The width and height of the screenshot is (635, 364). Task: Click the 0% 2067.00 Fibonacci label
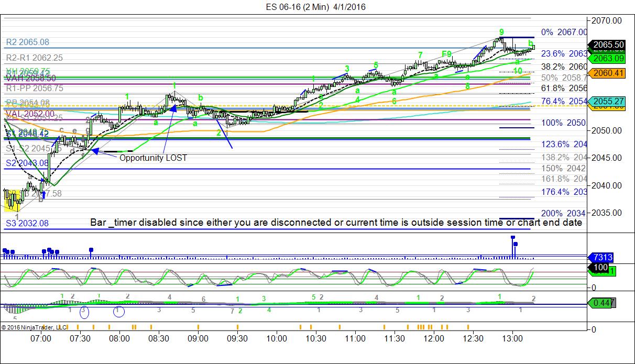point(564,32)
